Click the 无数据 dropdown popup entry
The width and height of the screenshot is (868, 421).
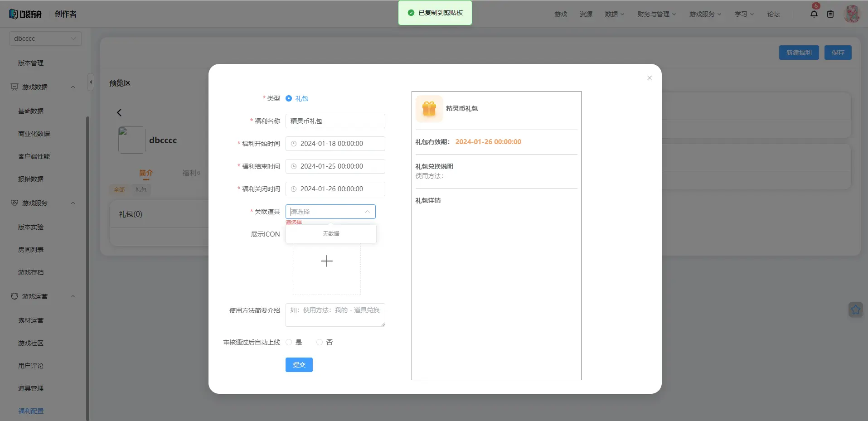pos(331,234)
